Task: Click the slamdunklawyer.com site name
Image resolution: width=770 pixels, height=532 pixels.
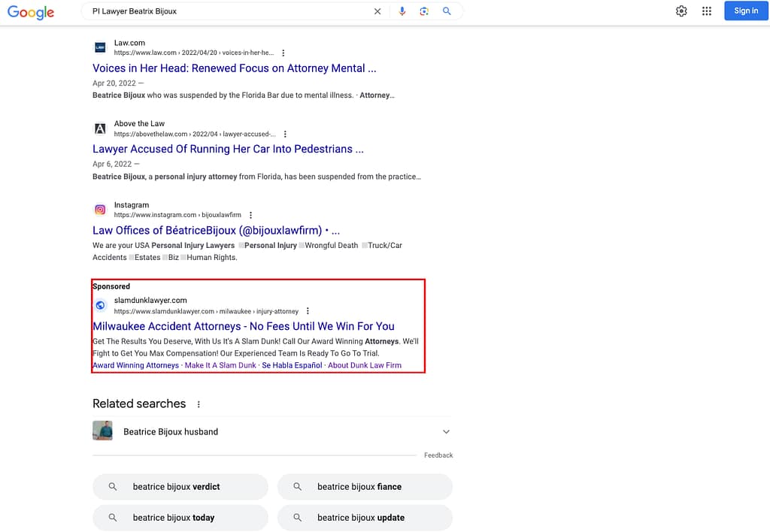Action: coord(150,301)
